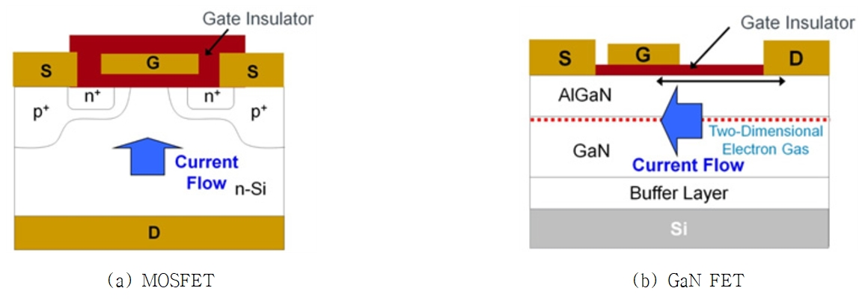
Task: Click the left n+ region in MOSFET
Action: [91, 97]
